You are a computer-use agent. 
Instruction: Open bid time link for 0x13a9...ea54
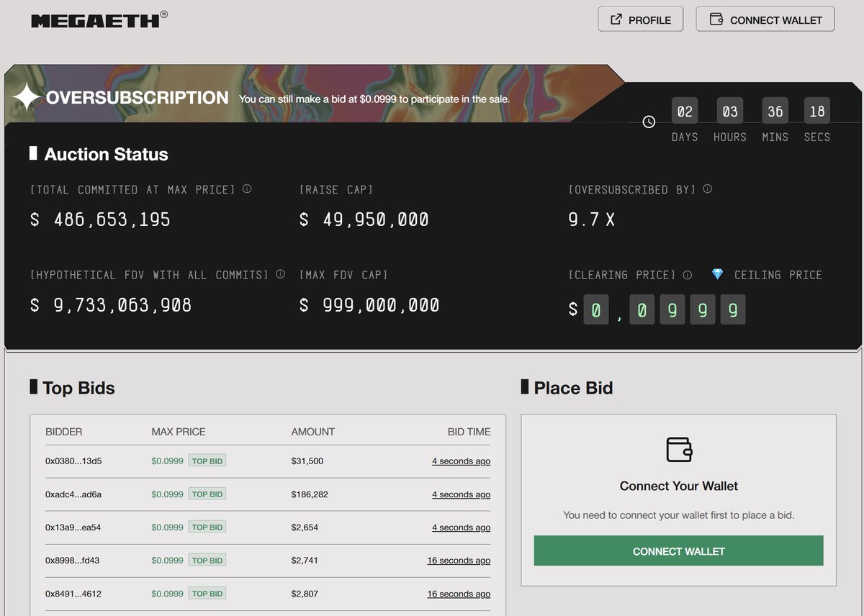[x=461, y=527]
